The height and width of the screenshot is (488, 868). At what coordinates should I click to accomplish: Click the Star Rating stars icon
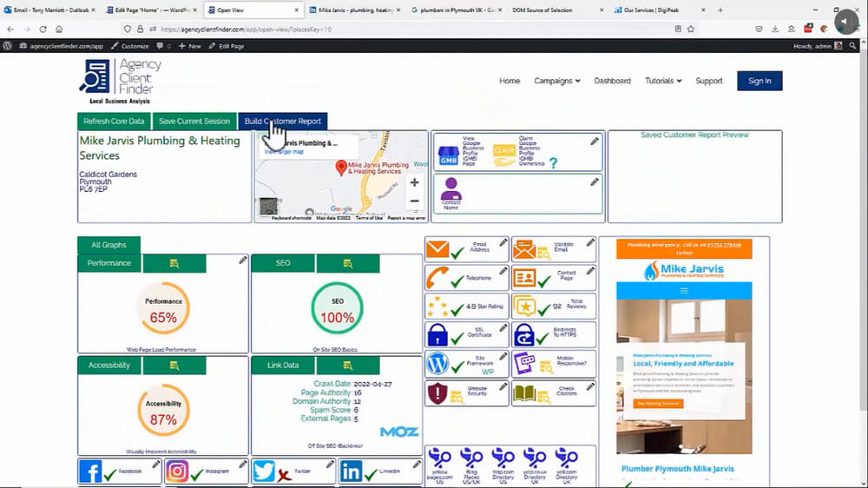click(x=437, y=306)
